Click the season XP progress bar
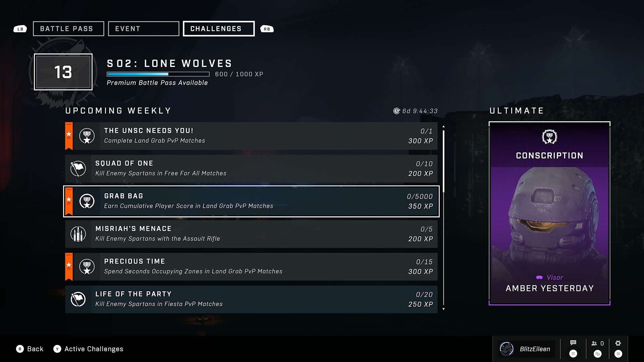644x362 pixels. click(x=158, y=74)
